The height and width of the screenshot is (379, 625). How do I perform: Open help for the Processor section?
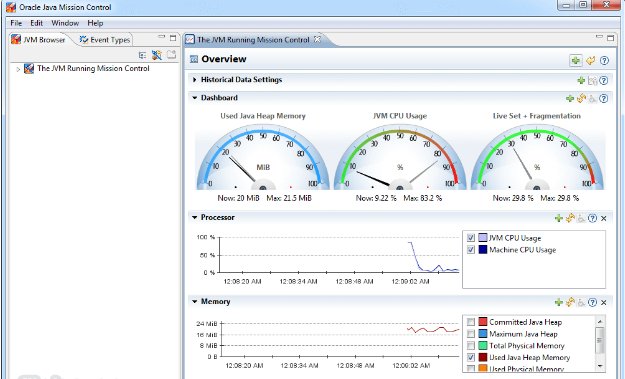(593, 218)
